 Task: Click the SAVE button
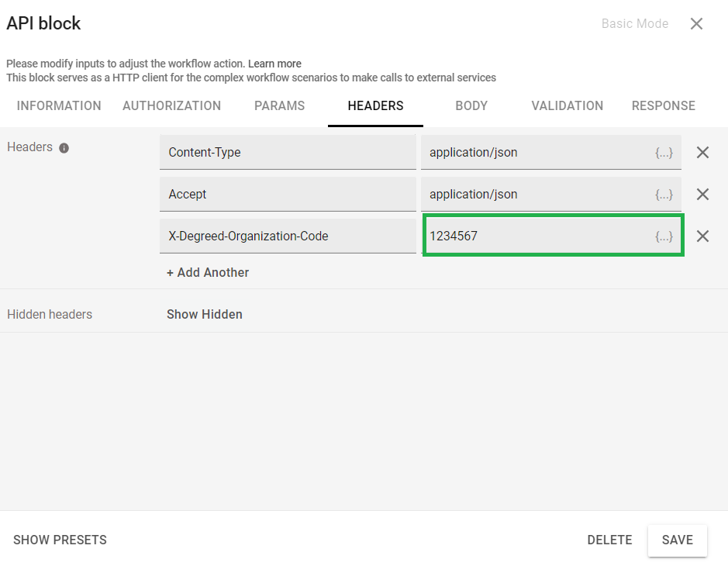click(677, 540)
